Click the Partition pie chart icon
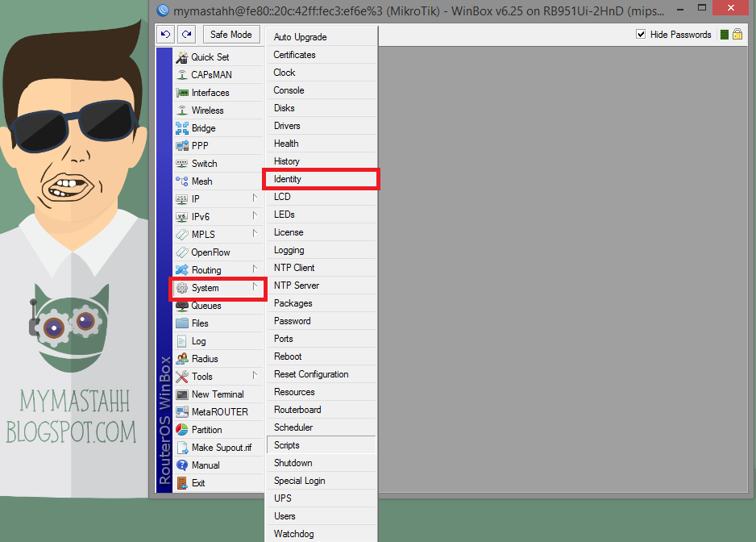 point(182,430)
